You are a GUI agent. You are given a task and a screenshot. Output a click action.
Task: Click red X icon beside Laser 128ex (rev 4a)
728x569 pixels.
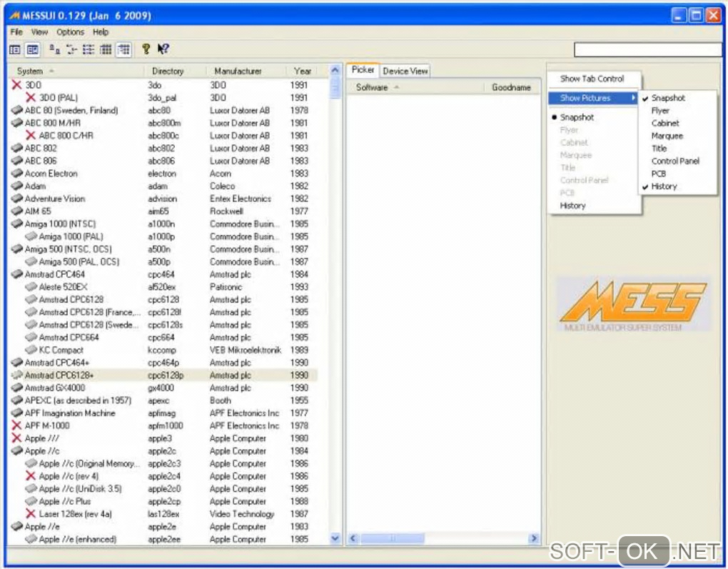point(31,514)
